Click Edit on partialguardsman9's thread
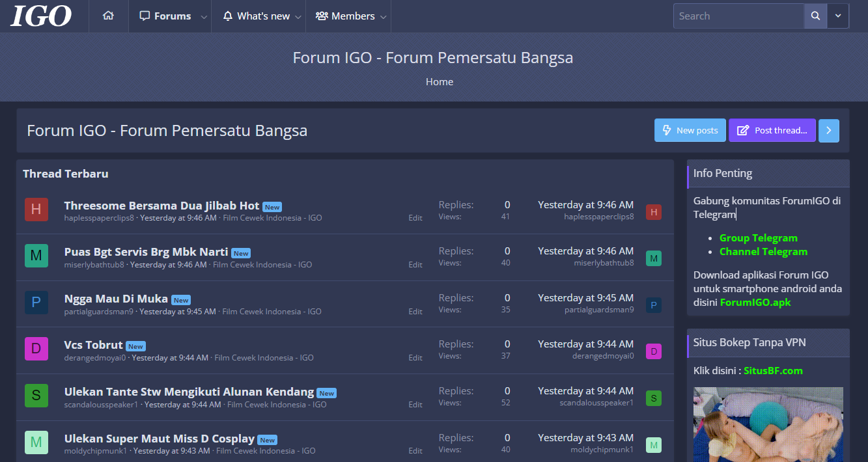868x462 pixels. pos(415,312)
